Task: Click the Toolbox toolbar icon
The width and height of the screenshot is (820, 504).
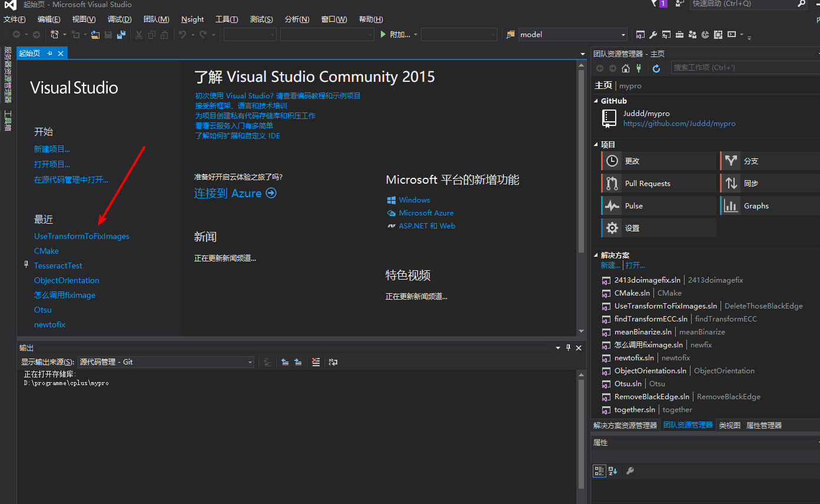Action: 679,35
